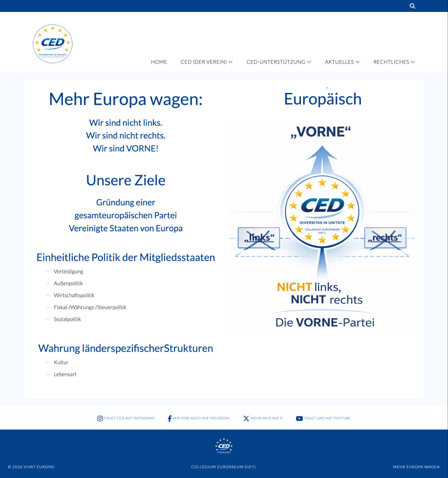Viewport: 448px width, 478px height.
Task: Open the search magnifier icon
Action: pos(412,6)
